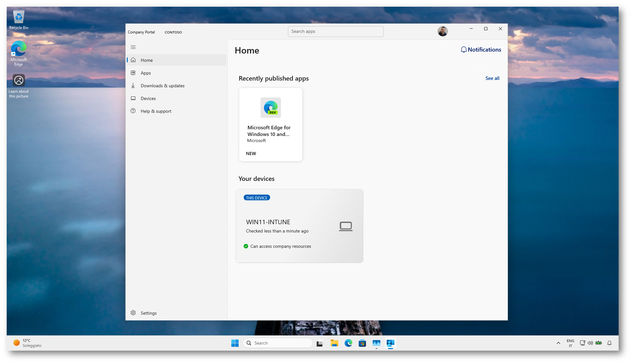
Task: Open Task View on taskbar
Action: (x=320, y=343)
